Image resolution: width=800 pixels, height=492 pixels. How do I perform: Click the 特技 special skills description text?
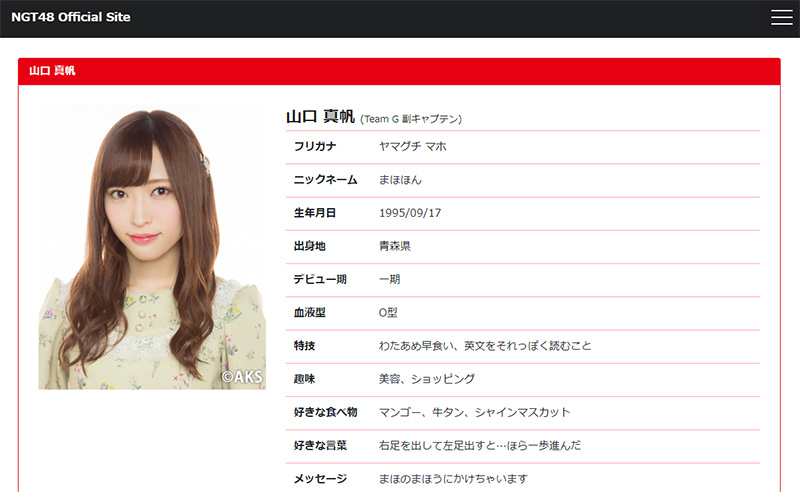(485, 346)
